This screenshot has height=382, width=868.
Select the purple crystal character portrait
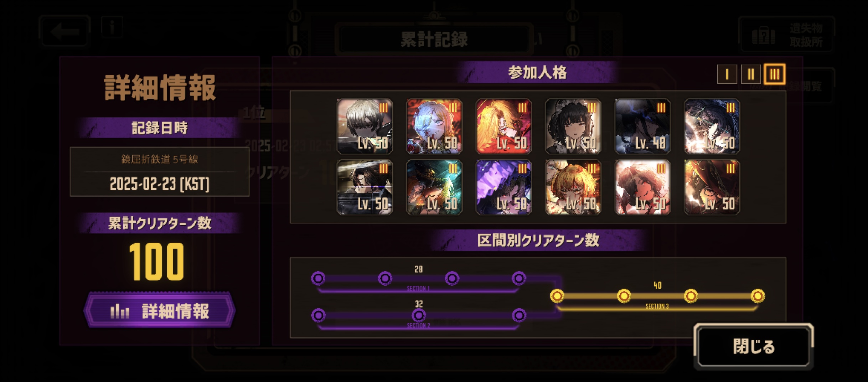503,187
